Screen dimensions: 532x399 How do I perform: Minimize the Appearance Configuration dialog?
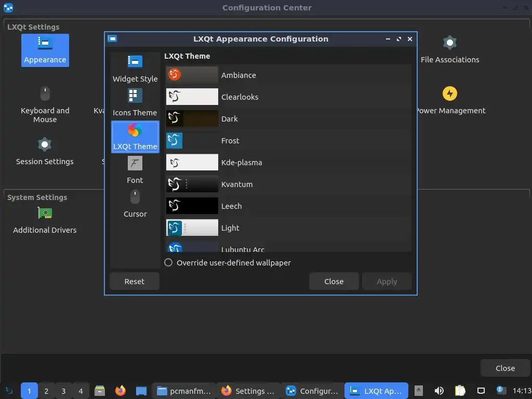(x=388, y=39)
